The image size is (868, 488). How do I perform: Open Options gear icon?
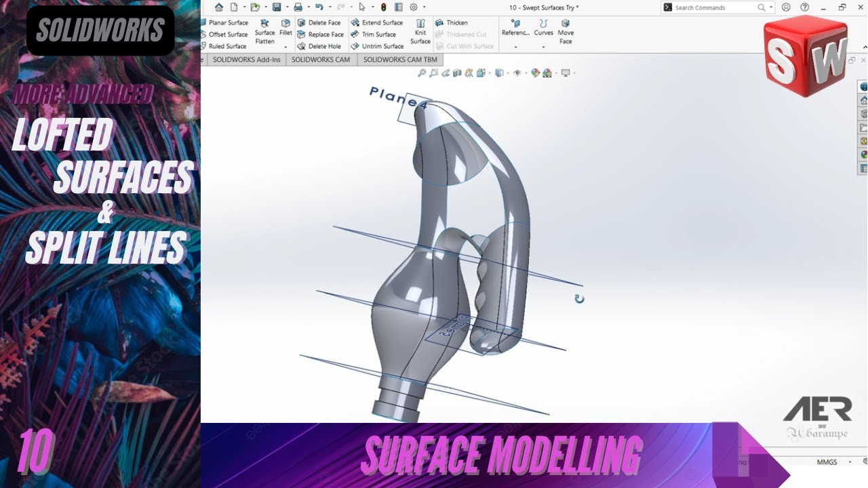click(x=414, y=7)
